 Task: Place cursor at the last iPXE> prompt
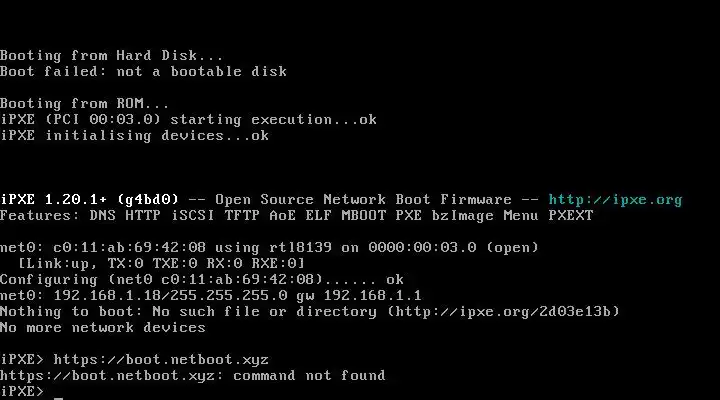(x=59, y=391)
